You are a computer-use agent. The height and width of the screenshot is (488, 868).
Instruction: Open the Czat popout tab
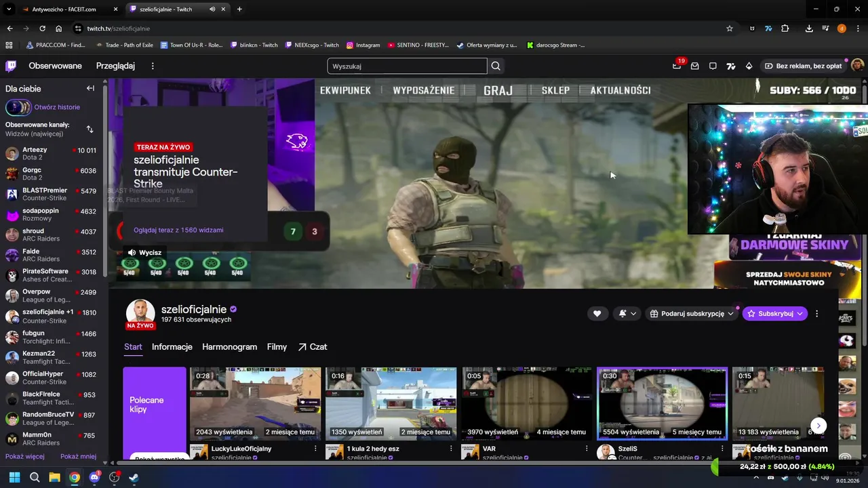coord(312,346)
